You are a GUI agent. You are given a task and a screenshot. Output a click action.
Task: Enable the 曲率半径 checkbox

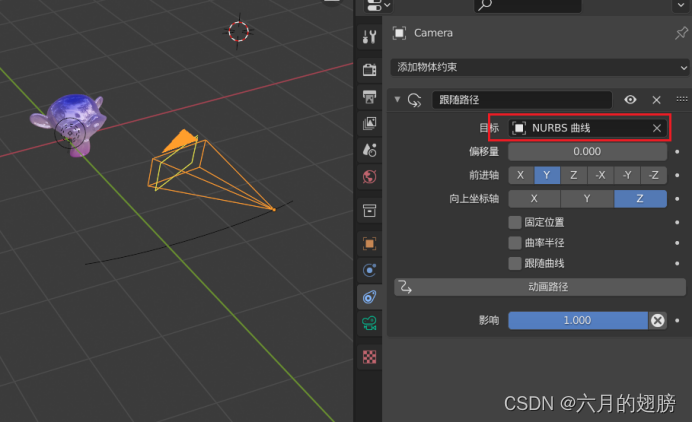(x=515, y=243)
